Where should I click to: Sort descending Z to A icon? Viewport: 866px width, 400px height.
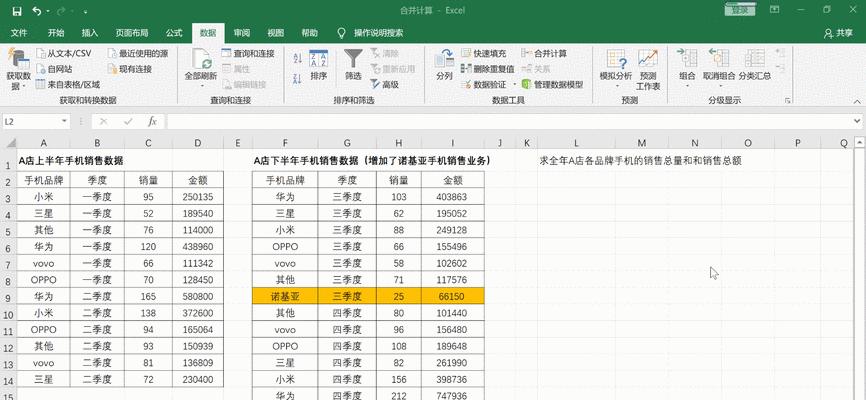(x=297, y=79)
